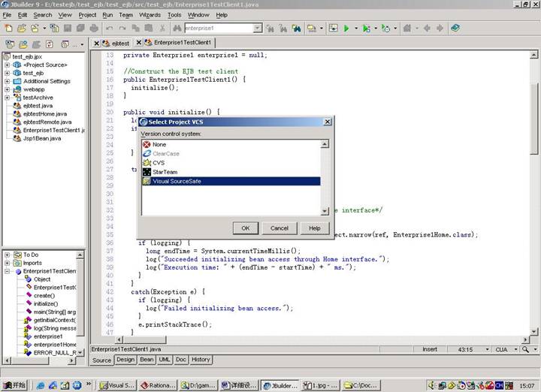The image size is (541, 392).
Task: Expand the Additional Settings tree node
Action: 7,81
